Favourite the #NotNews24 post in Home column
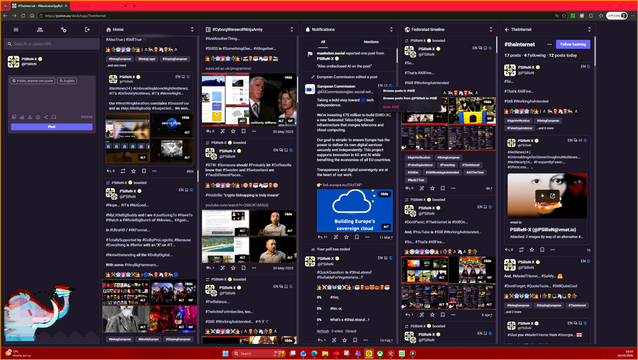 [133, 171]
